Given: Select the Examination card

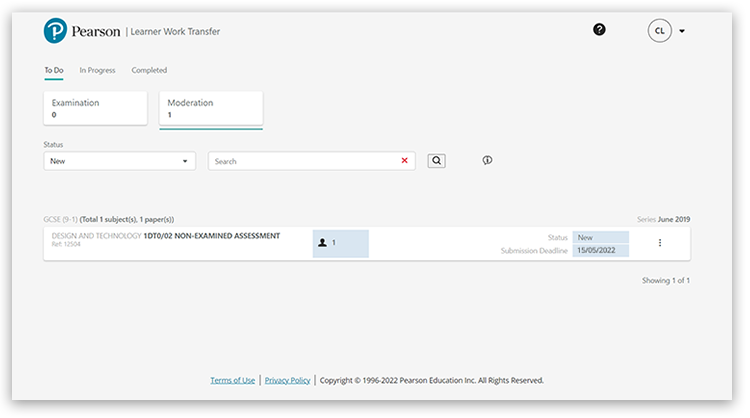Looking at the screenshot, I should (x=95, y=108).
